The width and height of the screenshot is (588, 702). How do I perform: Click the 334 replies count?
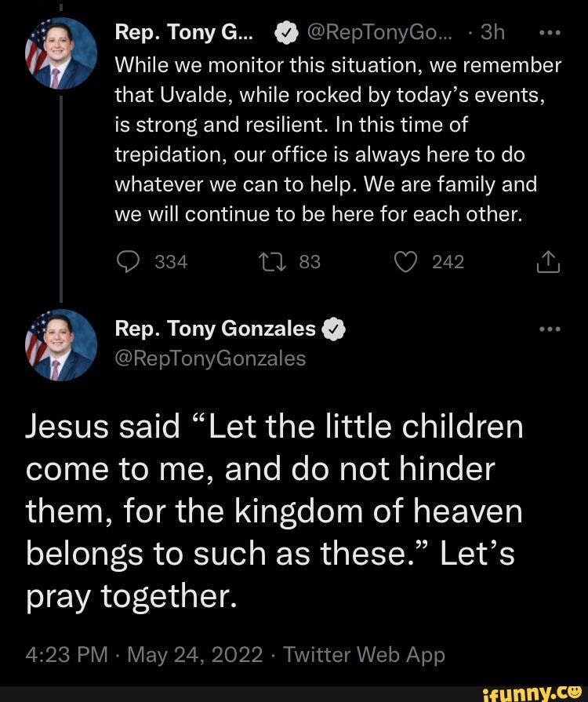(171, 263)
